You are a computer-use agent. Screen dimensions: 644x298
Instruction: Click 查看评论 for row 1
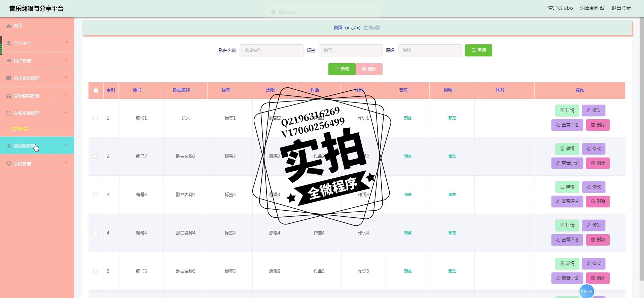tap(567, 125)
